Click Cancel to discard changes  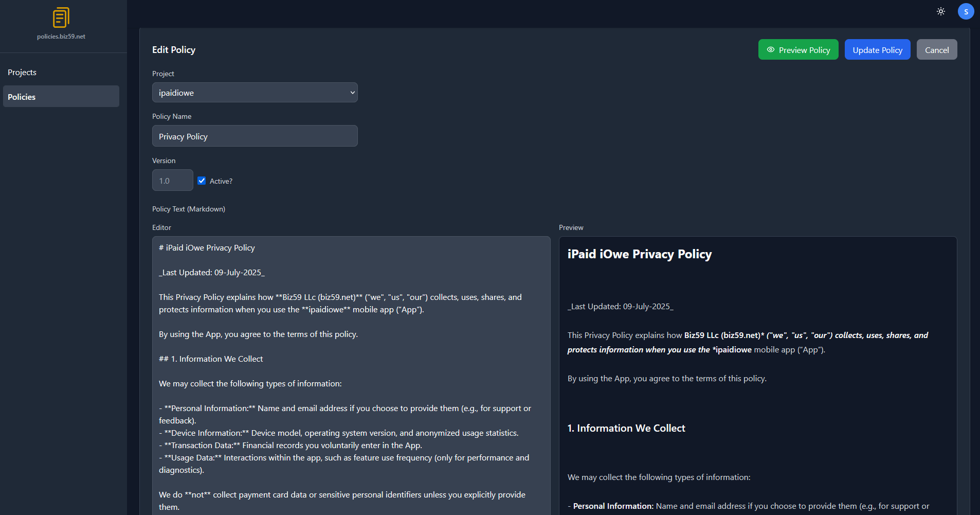tap(937, 49)
